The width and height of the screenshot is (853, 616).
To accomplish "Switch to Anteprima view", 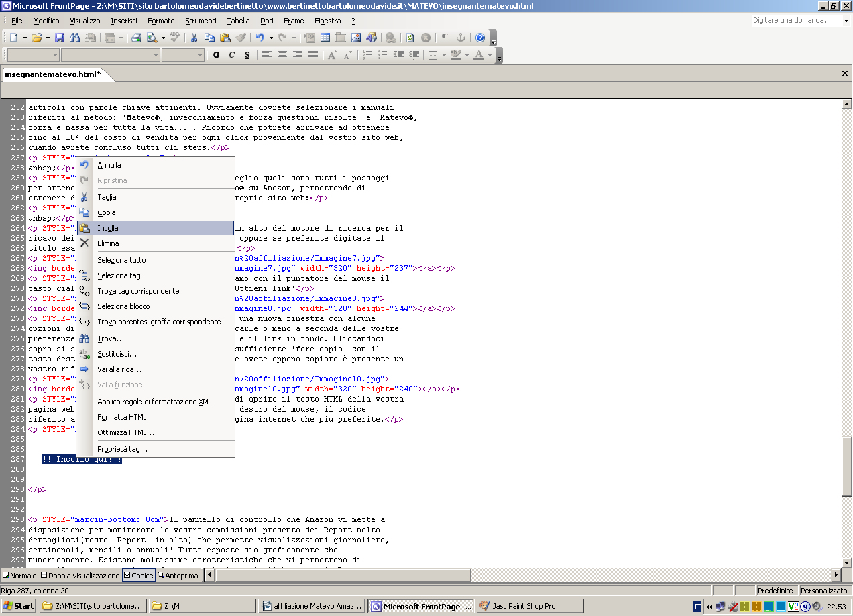I will click(x=178, y=576).
